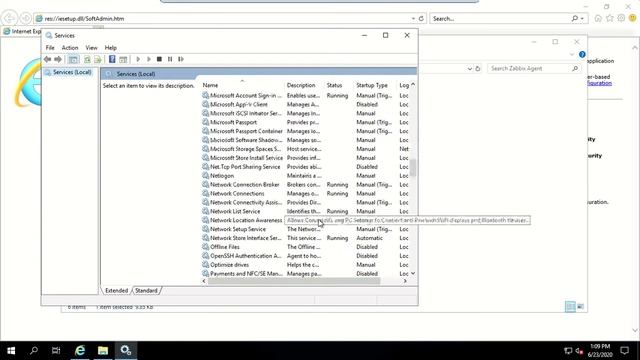
Task: Click the Properties pane toolbar icon
Action: [x=123, y=59]
